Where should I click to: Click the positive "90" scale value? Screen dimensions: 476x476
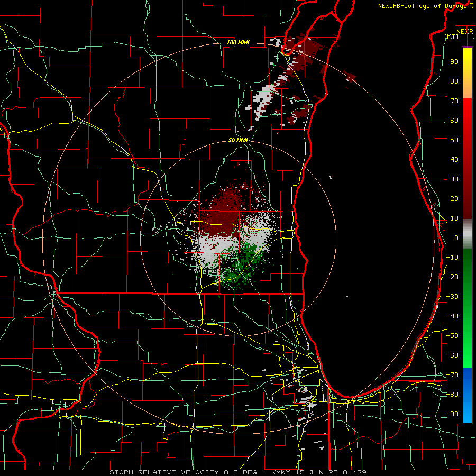(x=454, y=62)
